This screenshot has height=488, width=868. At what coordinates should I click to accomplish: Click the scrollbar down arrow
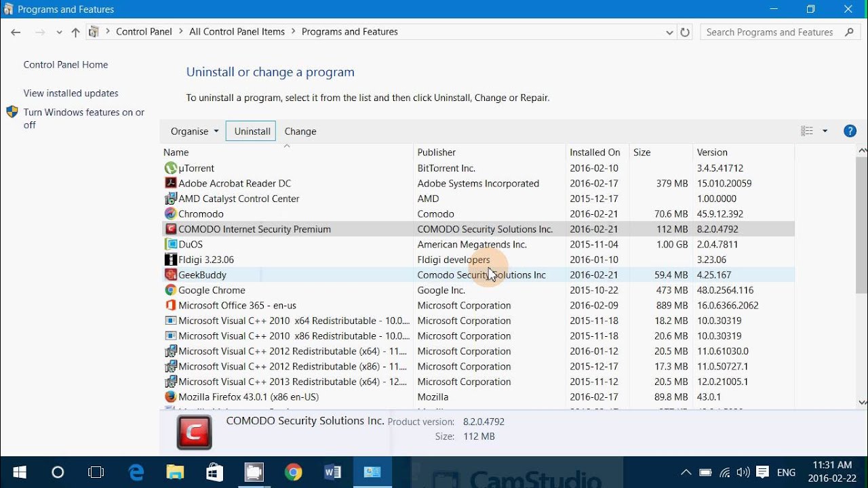(x=862, y=402)
